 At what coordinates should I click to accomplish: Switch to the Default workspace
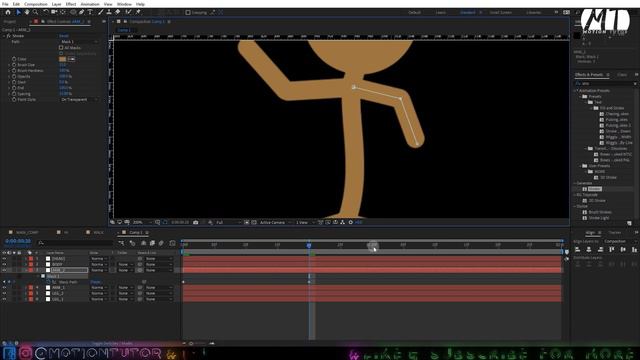(414, 13)
